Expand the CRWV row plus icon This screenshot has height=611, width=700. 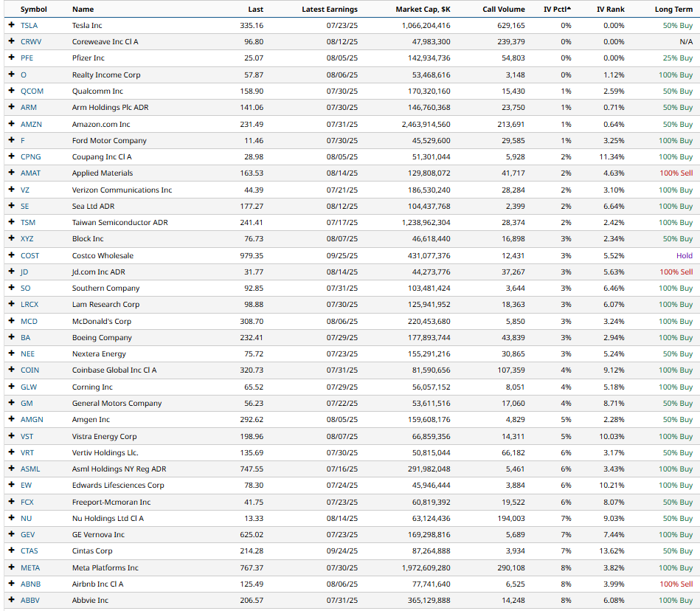pos(12,41)
